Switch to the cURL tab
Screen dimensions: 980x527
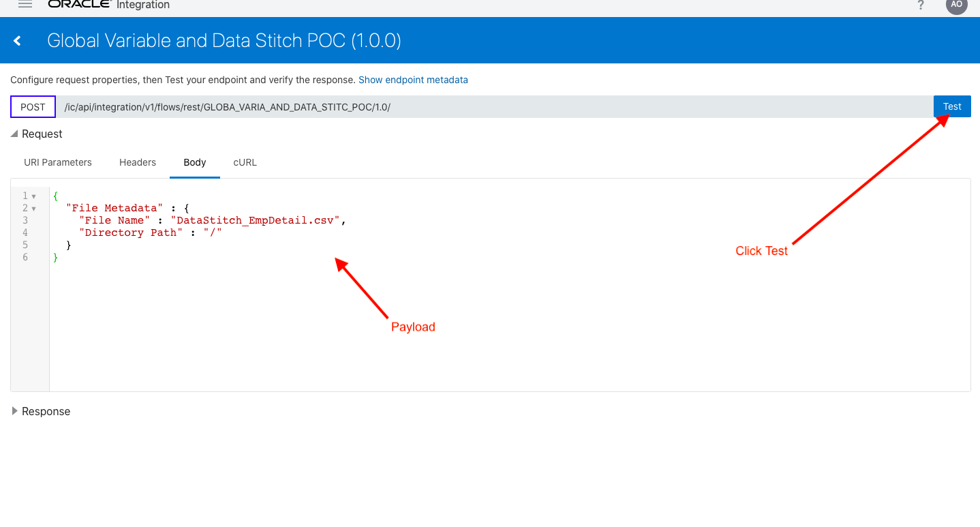(244, 162)
